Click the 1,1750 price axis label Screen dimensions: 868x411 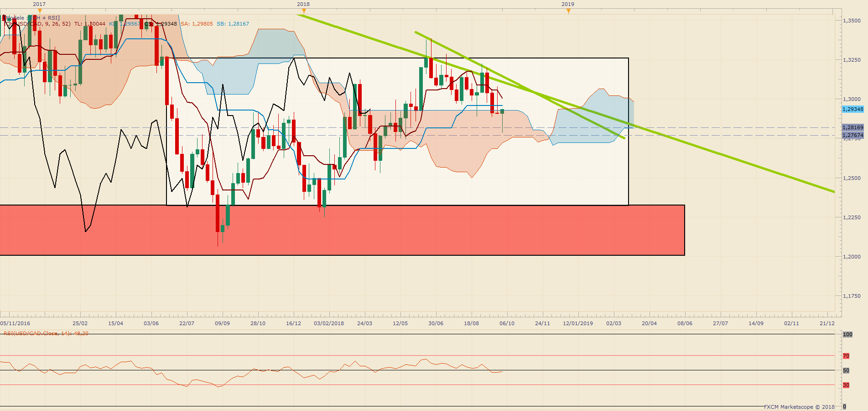point(852,296)
